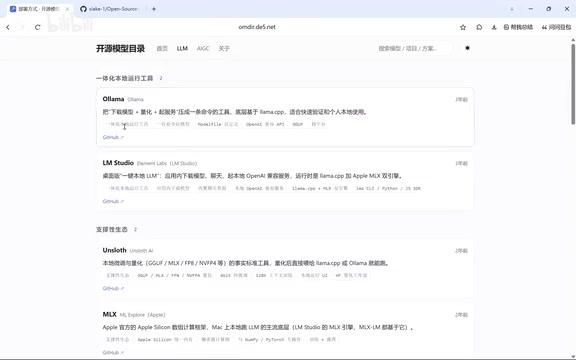Open the AIGC navigation item
This screenshot has height=360, width=576.
point(203,48)
